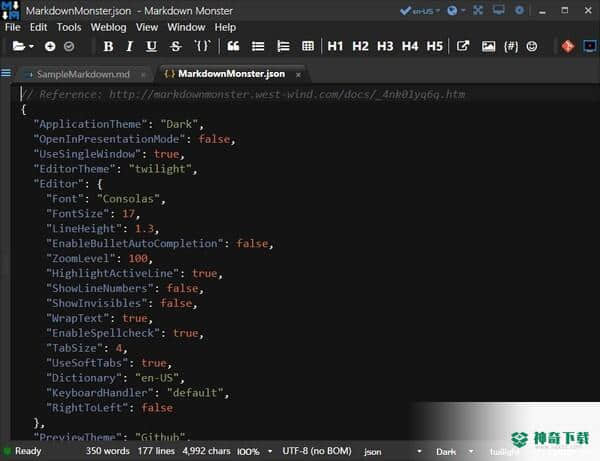Open the Git commit diamond icon

click(568, 47)
